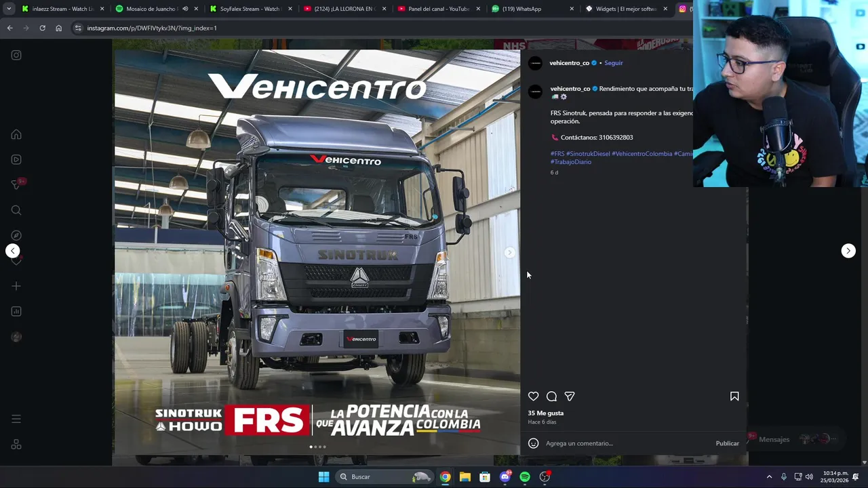The width and height of the screenshot is (868, 488).
Task: Go to next post with right white arrow
Action: (x=848, y=251)
